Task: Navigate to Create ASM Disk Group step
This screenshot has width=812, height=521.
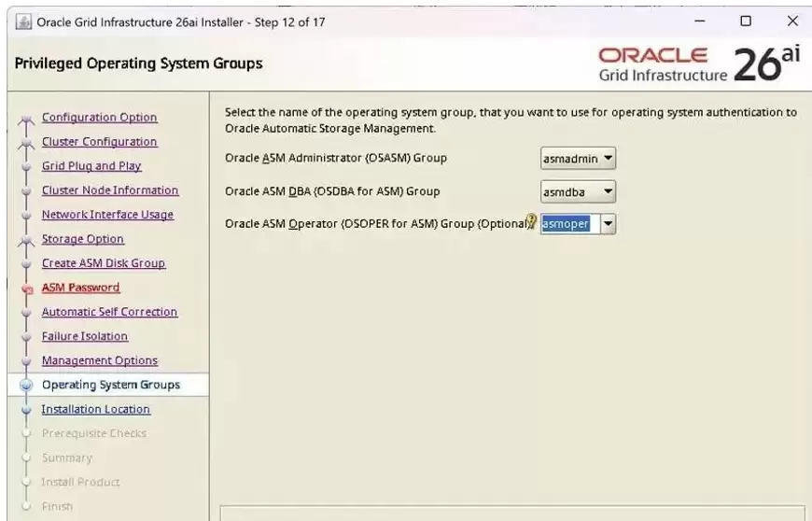Action: tap(104, 263)
